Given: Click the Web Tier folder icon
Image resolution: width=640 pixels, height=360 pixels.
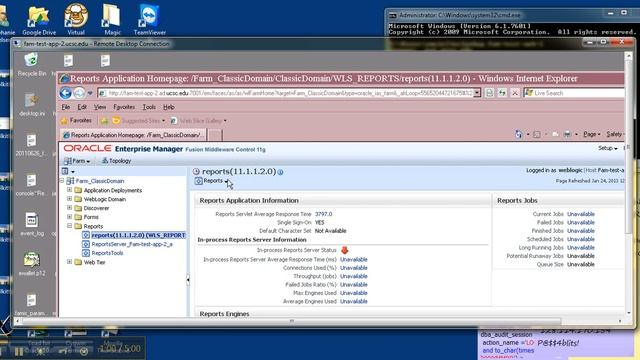Looking at the screenshot, I should (x=78, y=262).
